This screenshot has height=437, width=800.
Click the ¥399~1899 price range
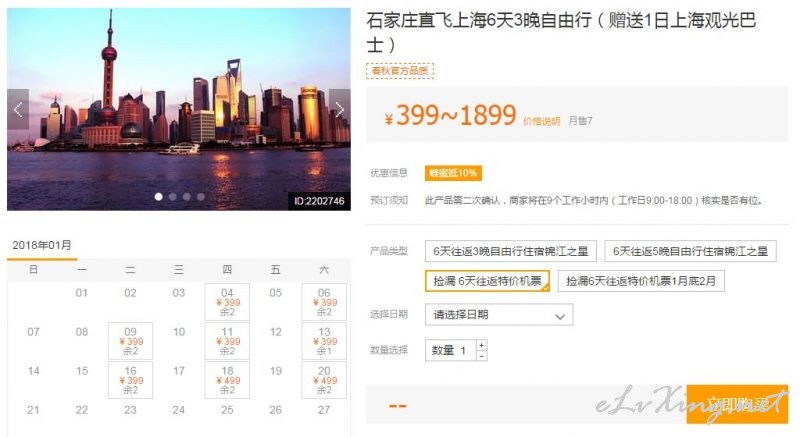pyautogui.click(x=450, y=115)
